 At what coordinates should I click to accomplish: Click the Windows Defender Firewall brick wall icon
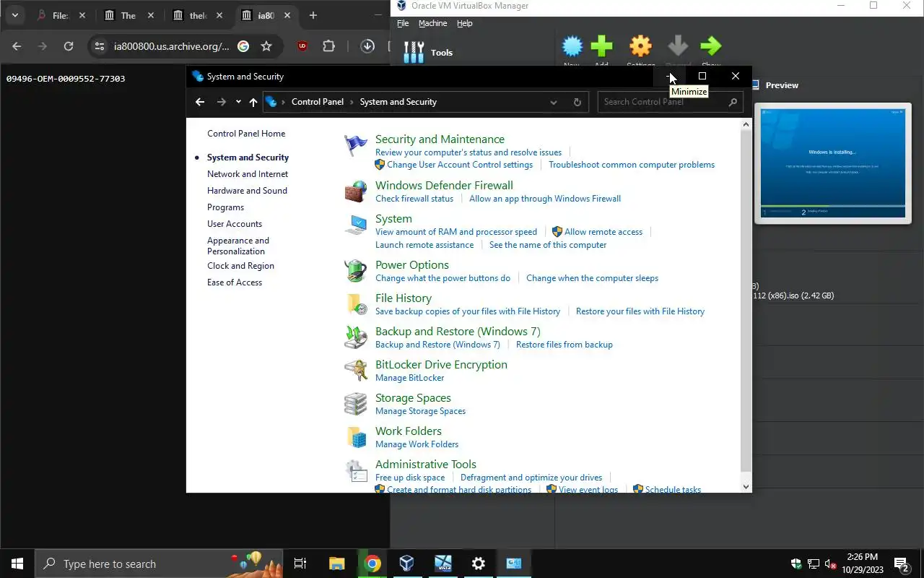click(355, 192)
